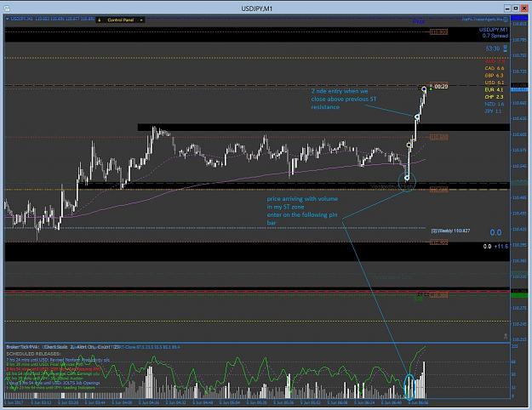Click the green price tag on the price scale
532x410 pixels.
pyautogui.click(x=519, y=296)
